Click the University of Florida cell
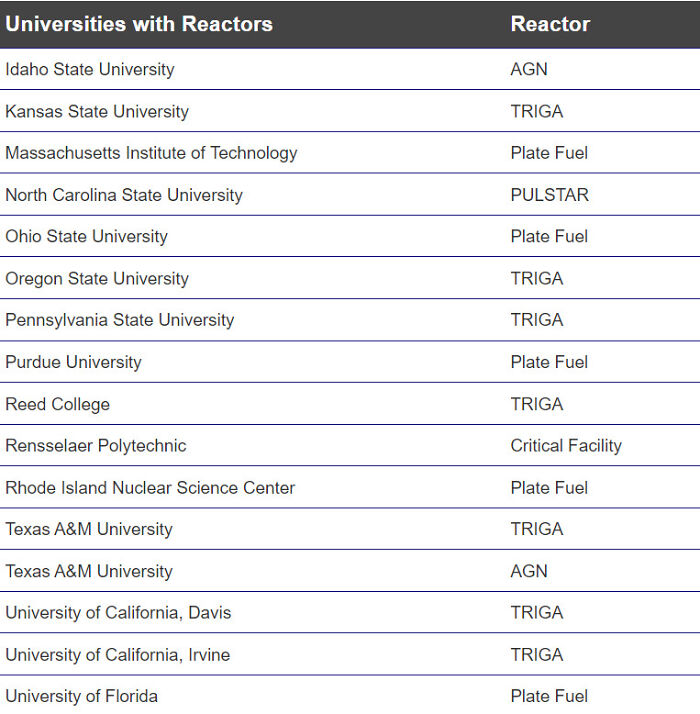This screenshot has height=714, width=700. (81, 696)
